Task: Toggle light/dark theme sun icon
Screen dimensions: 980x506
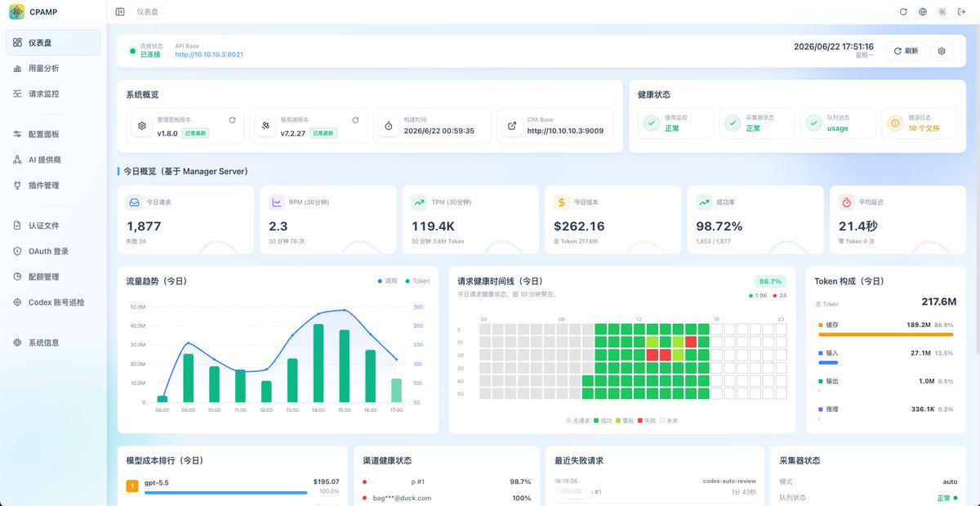Action: pos(942,12)
